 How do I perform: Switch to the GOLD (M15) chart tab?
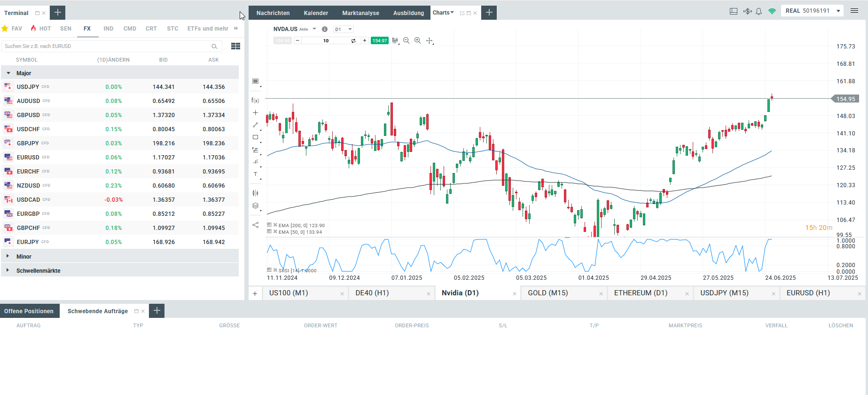[547, 293]
